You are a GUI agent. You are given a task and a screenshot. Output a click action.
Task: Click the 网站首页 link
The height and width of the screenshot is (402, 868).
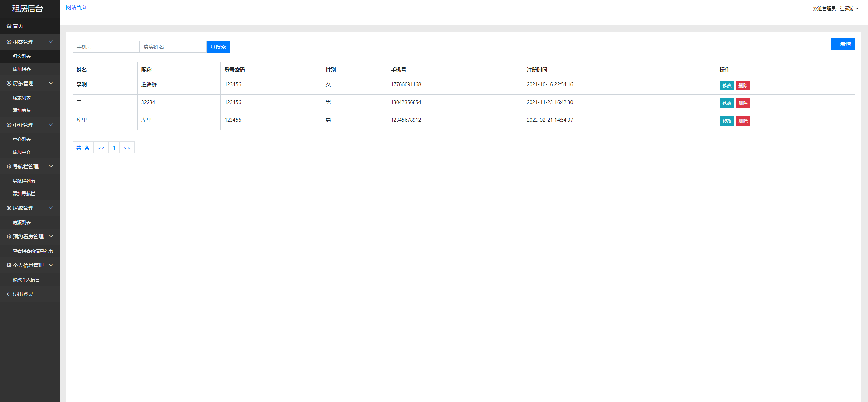click(76, 7)
